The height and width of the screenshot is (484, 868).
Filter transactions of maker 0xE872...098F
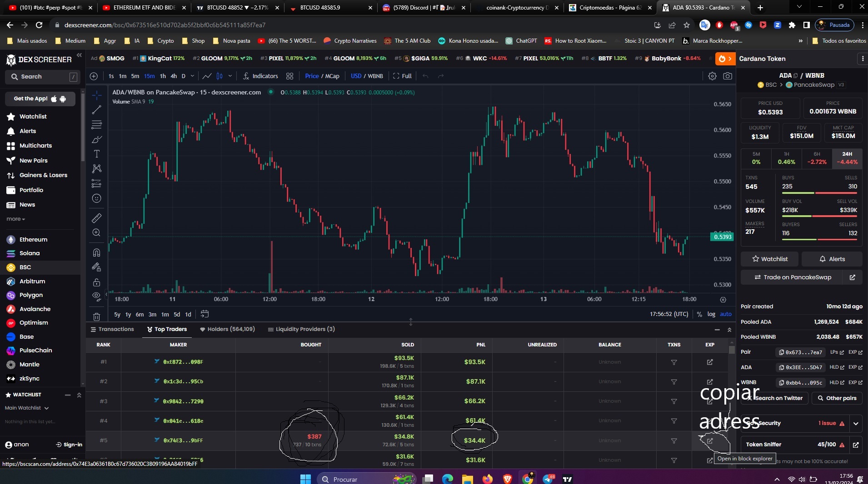point(674,362)
